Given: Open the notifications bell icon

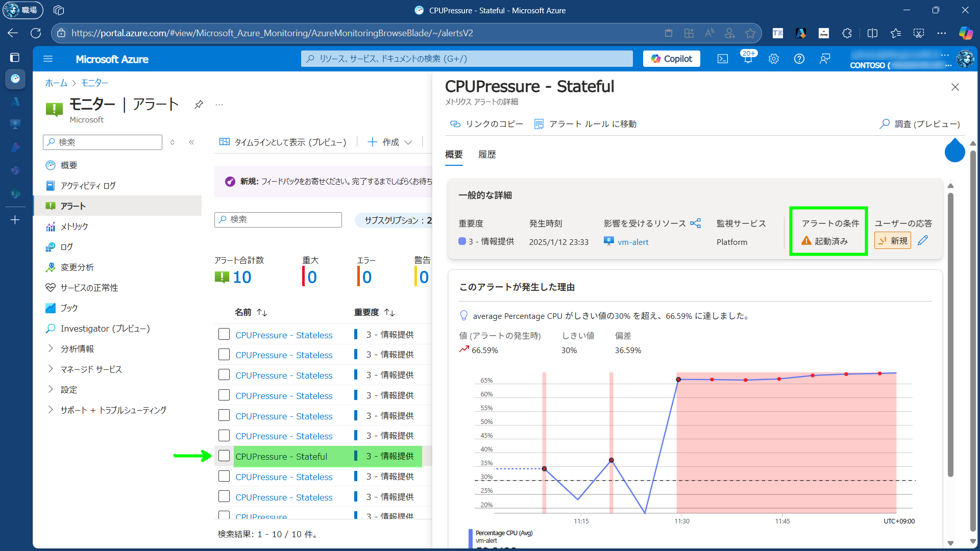Looking at the screenshot, I should coord(748,59).
